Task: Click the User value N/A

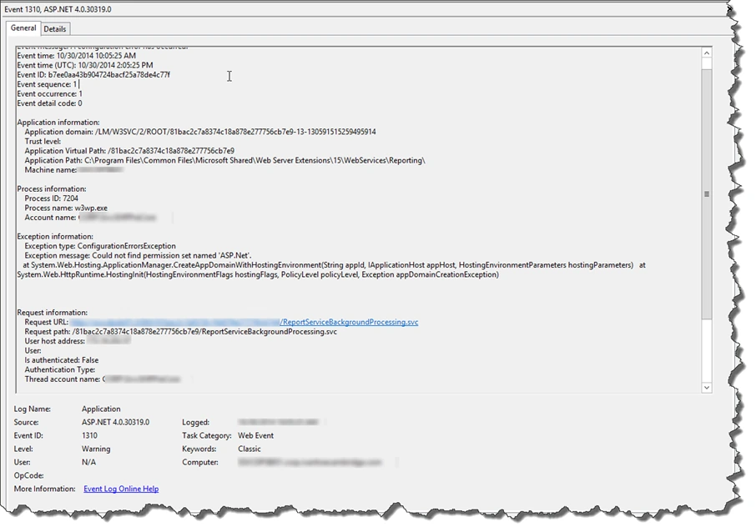Action: [x=88, y=462]
